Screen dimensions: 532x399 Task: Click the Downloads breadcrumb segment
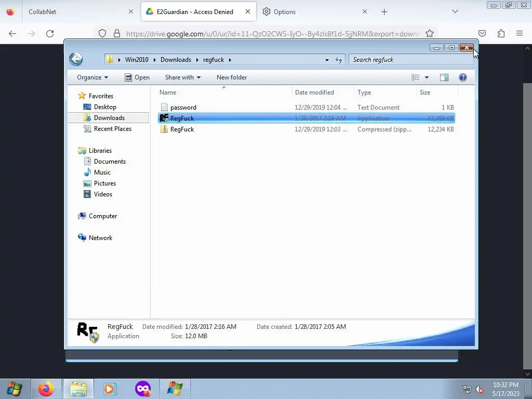click(176, 60)
